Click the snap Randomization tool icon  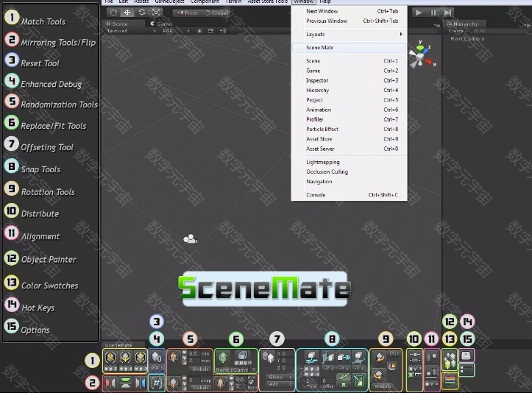[174, 383]
